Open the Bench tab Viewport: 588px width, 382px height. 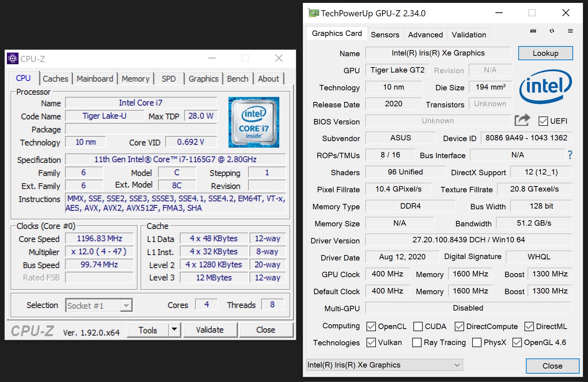(238, 79)
